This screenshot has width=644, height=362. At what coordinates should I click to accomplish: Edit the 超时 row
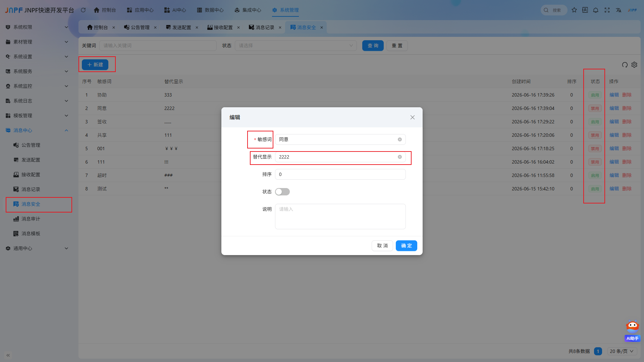point(614,175)
